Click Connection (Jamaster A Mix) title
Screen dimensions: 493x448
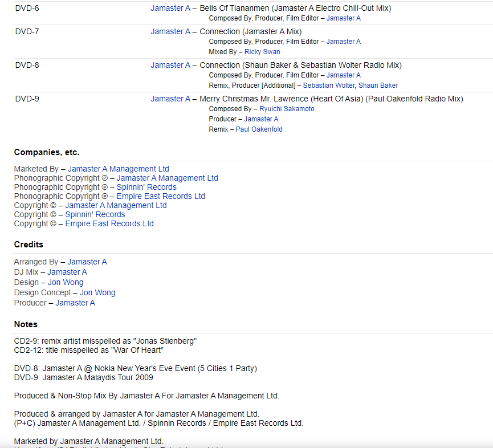[251, 31]
